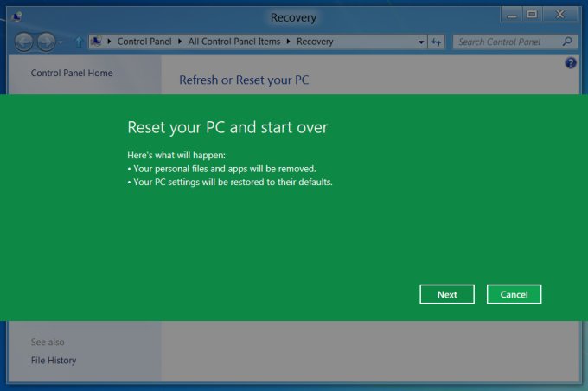Viewport: 588px width, 391px height.
Task: Go back using the Back arrow
Action: [x=23, y=42]
